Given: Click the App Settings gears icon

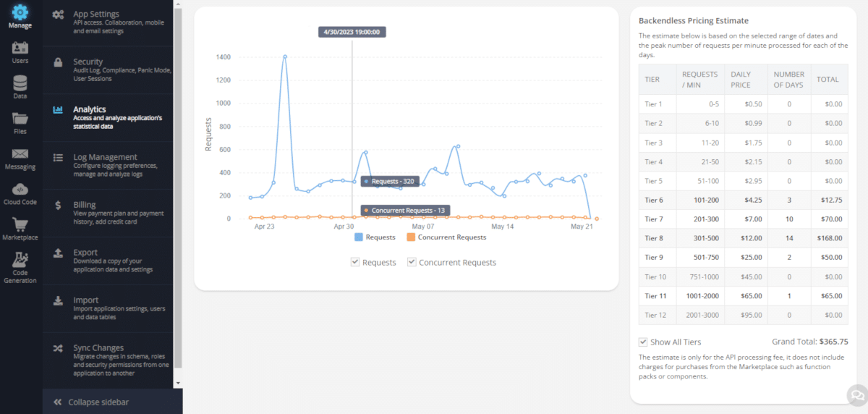Looking at the screenshot, I should (58, 14).
